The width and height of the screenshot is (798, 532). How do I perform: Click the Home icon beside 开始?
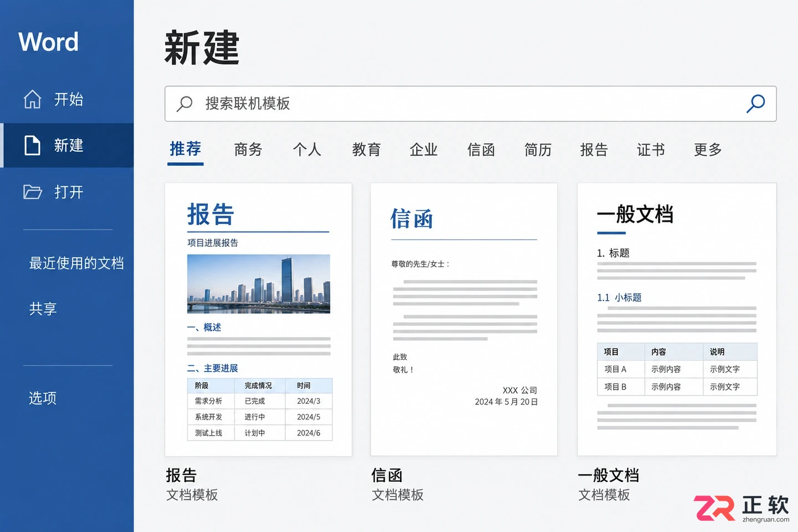pos(32,99)
